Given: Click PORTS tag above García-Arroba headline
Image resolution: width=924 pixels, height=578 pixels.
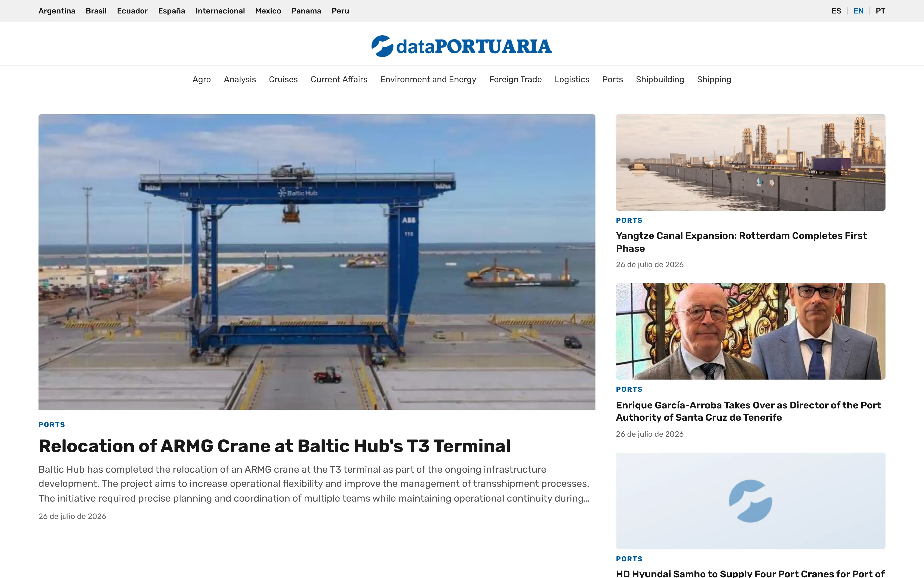Looking at the screenshot, I should point(629,390).
